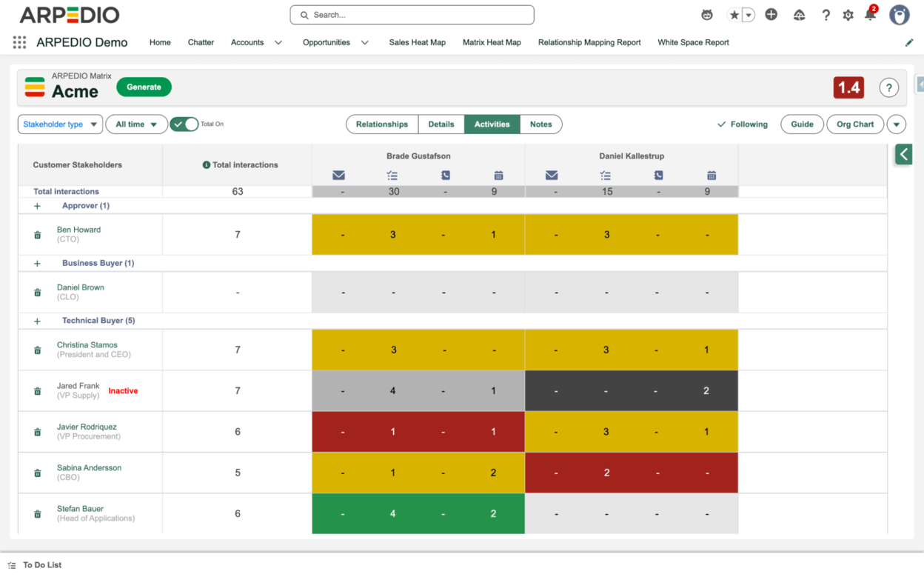Viewport: 924px width, 577px height.
Task: Switch to the Notes tab
Action: point(541,124)
